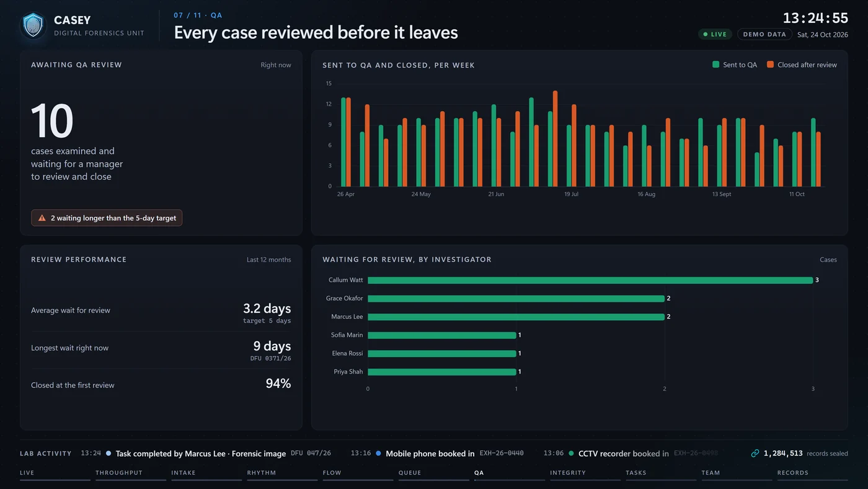Screen dimensions: 868x489
Task: Go to the TEAM tab
Action: pyautogui.click(x=736, y=473)
